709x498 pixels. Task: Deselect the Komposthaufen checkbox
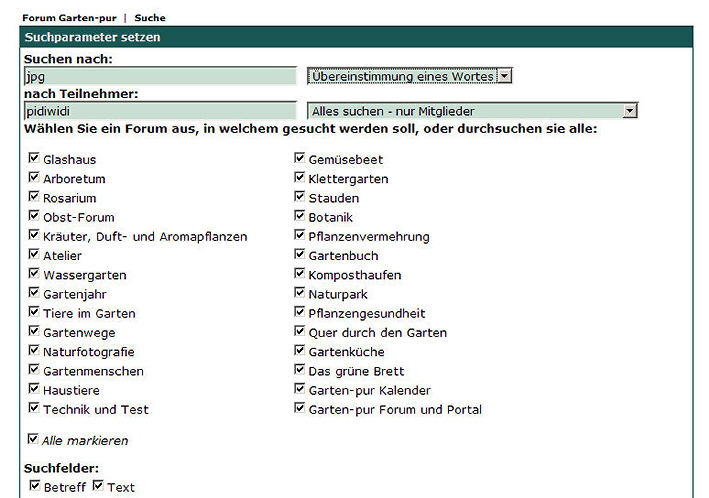pyautogui.click(x=299, y=274)
